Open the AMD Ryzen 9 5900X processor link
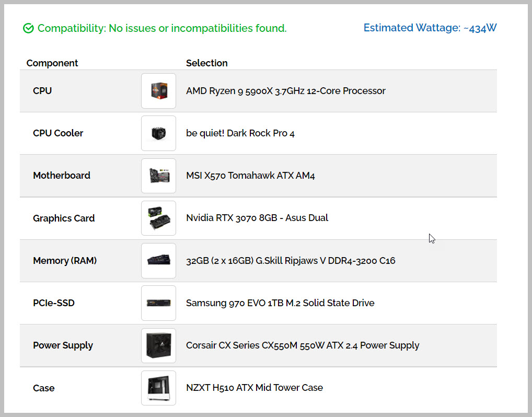The height and width of the screenshot is (417, 532). click(x=285, y=91)
